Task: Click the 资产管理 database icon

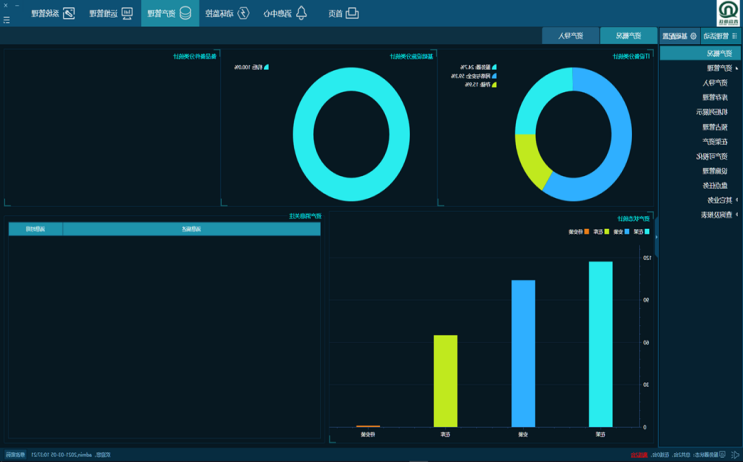Action: (x=186, y=13)
